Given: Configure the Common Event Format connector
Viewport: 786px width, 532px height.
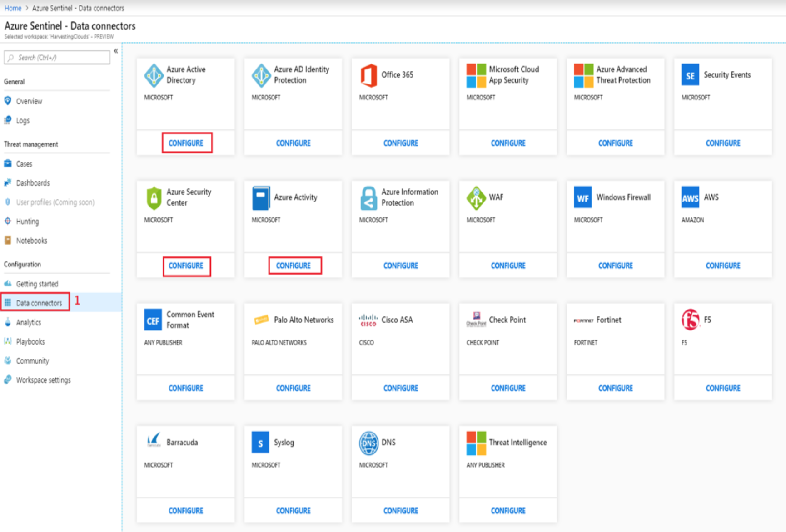Looking at the screenshot, I should pos(186,388).
